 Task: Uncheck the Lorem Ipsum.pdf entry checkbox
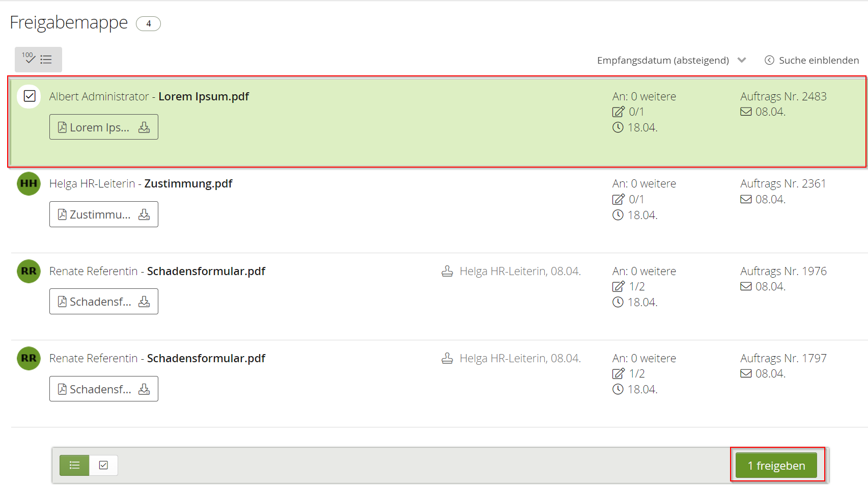point(30,96)
